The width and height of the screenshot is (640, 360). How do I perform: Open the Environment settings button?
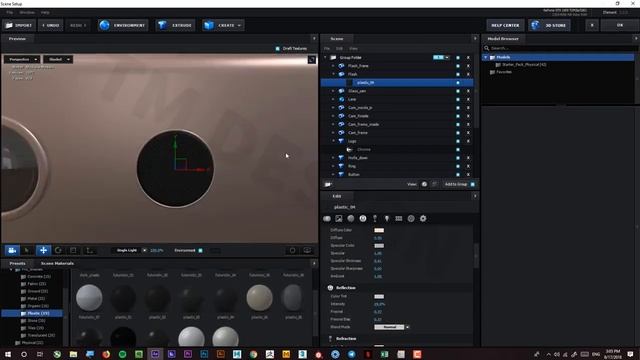(123, 25)
